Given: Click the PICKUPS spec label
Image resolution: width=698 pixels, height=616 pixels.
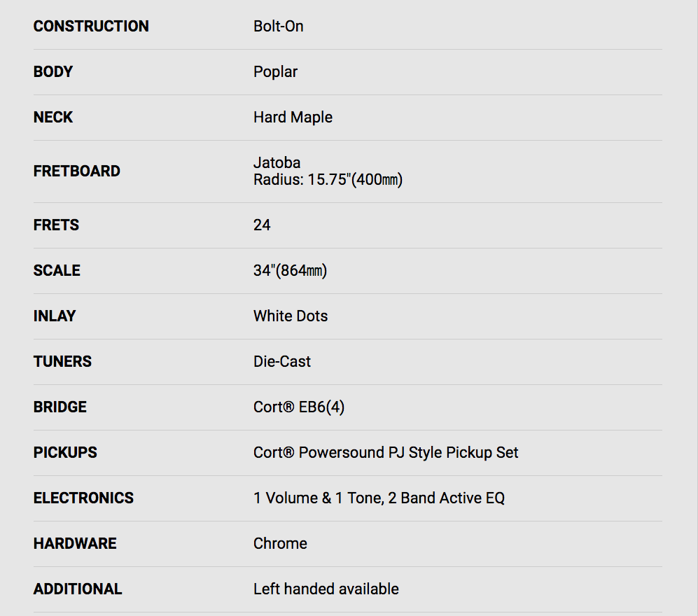Looking at the screenshot, I should tap(65, 452).
